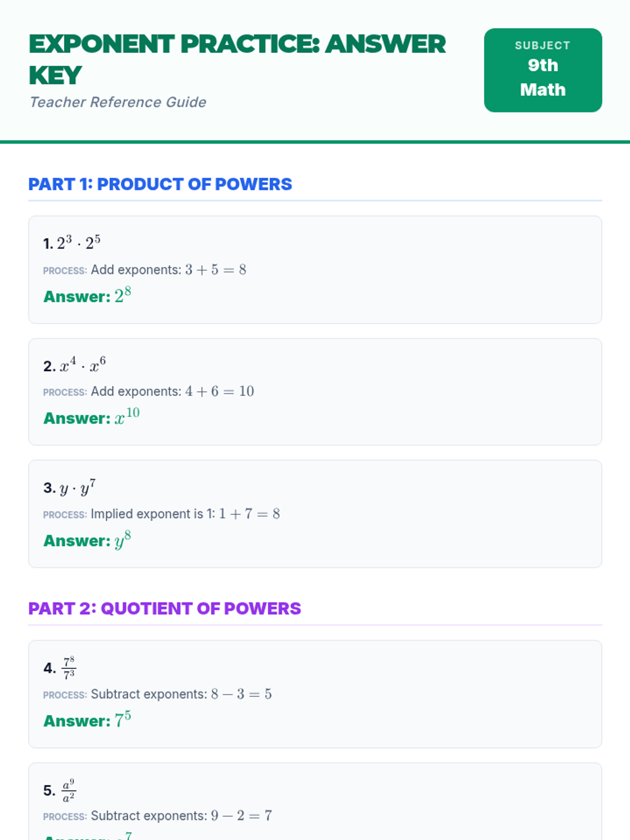Click the Subject 9th Math badge

tap(543, 70)
